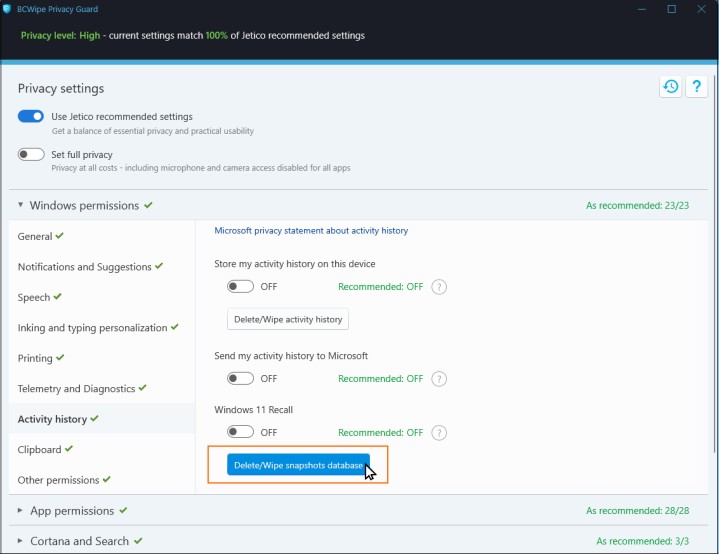This screenshot has width=719, height=554.
Task: Click the Delete/Wipe activity history button
Action: pyautogui.click(x=288, y=320)
